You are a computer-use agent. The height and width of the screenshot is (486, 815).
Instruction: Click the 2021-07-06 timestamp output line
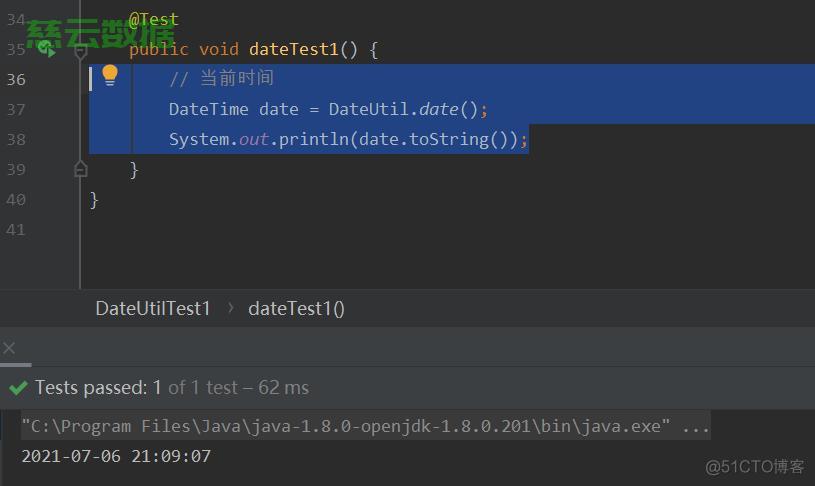(116, 456)
